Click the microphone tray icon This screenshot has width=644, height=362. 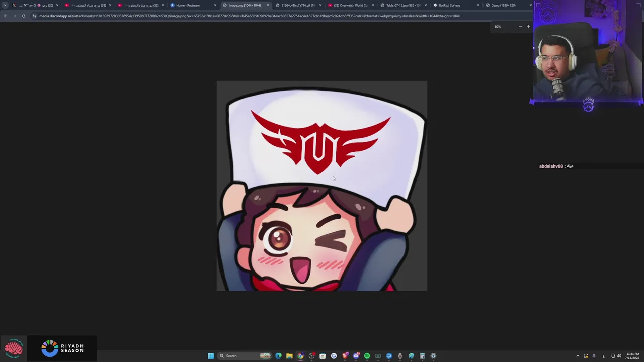pyautogui.click(x=594, y=356)
